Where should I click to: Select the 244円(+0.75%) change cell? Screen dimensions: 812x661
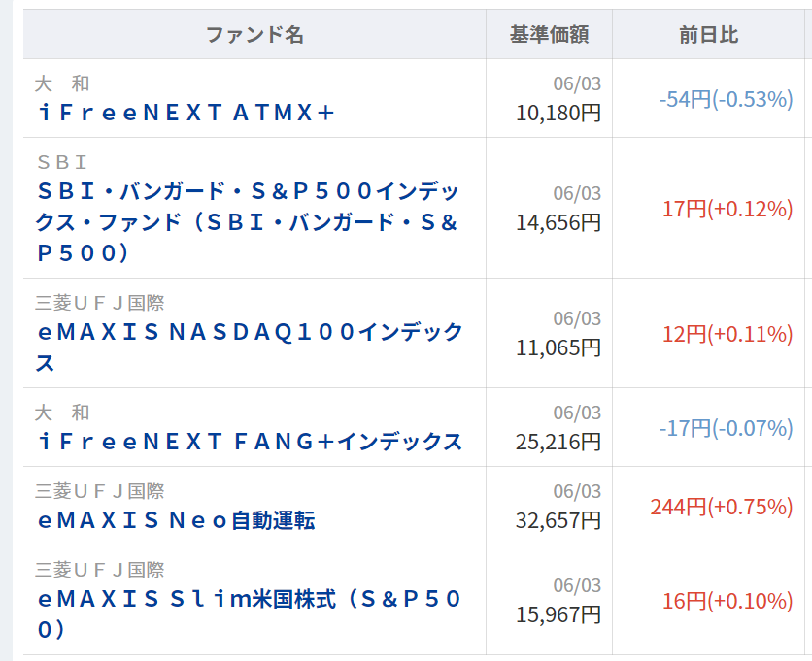pos(722,507)
